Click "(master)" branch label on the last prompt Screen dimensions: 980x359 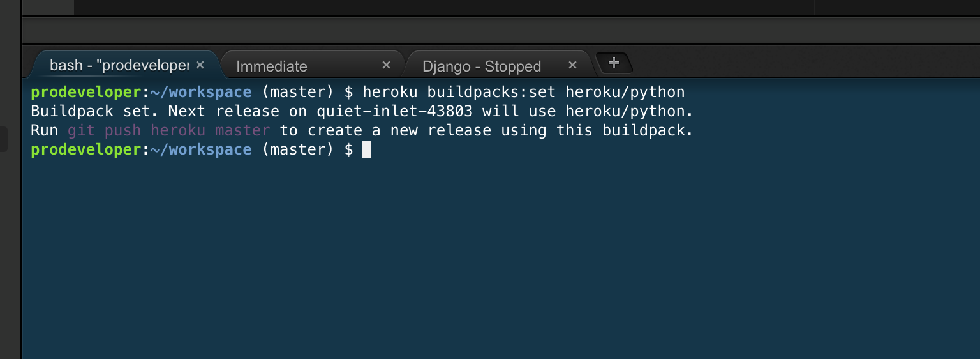tap(298, 149)
